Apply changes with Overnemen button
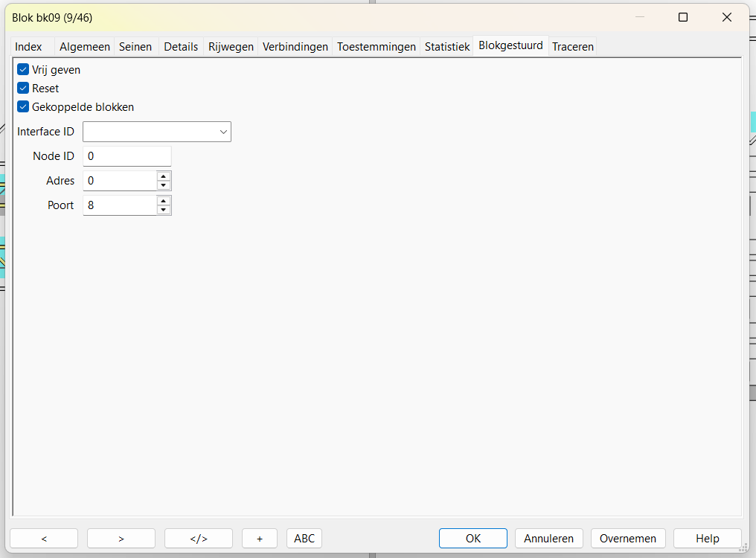This screenshot has height=558, width=756. (x=628, y=539)
